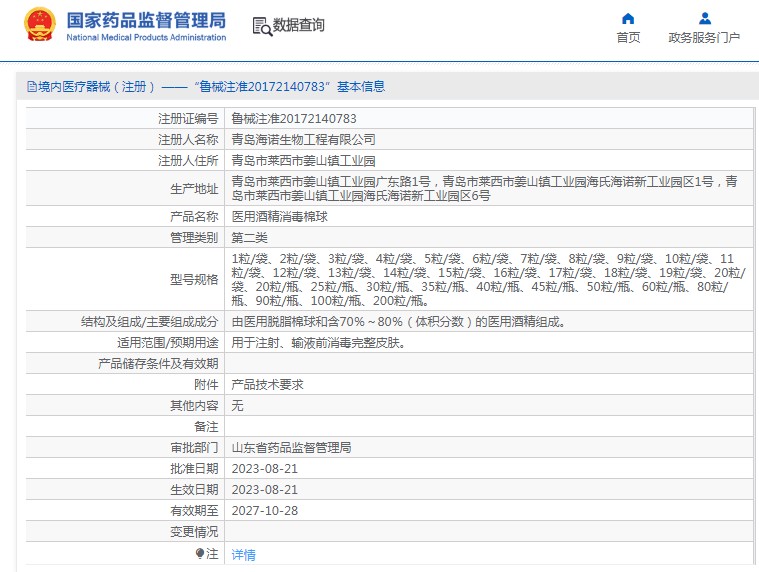Screen dimensions: 759x572
Task: Open the data query search icon
Action: point(262,26)
